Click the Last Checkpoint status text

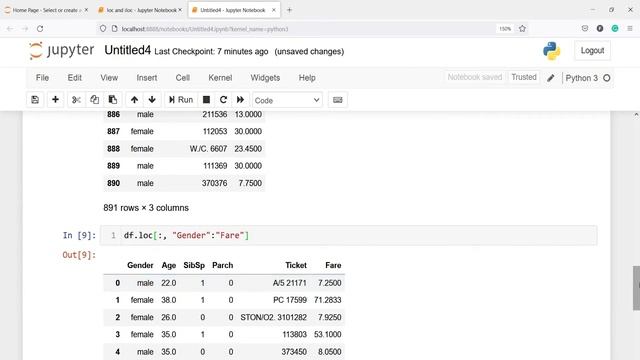tap(211, 52)
